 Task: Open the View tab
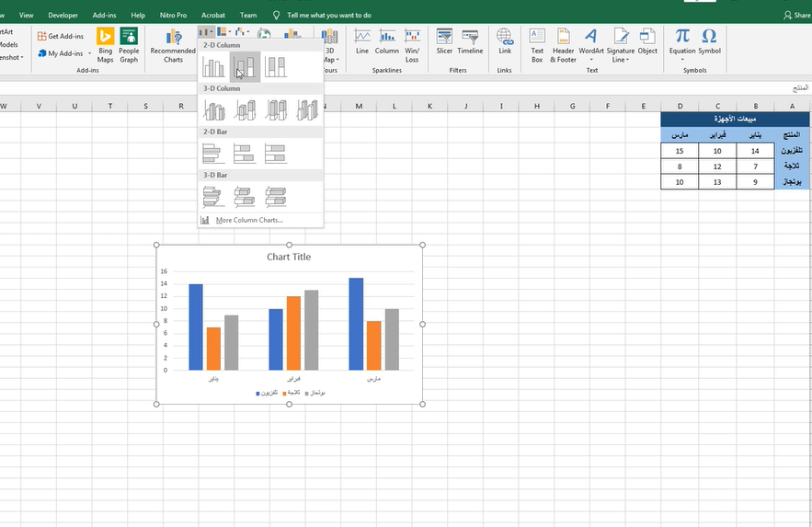click(26, 15)
